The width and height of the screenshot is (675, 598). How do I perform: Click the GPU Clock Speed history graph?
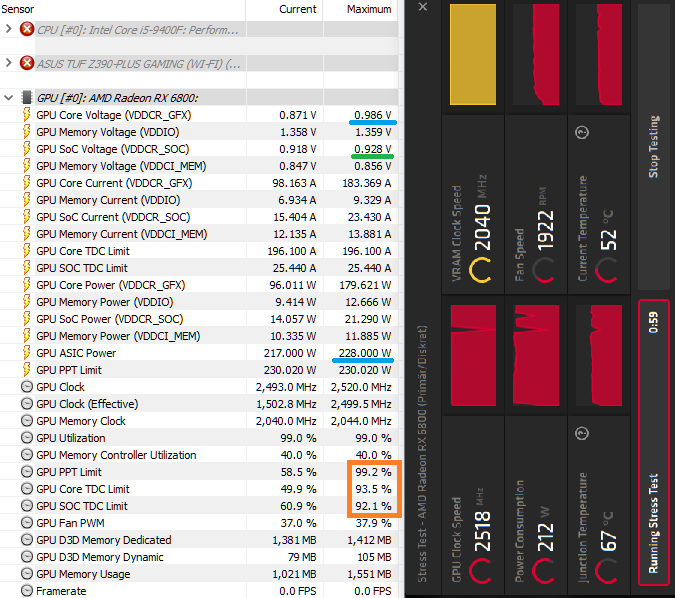click(x=473, y=356)
